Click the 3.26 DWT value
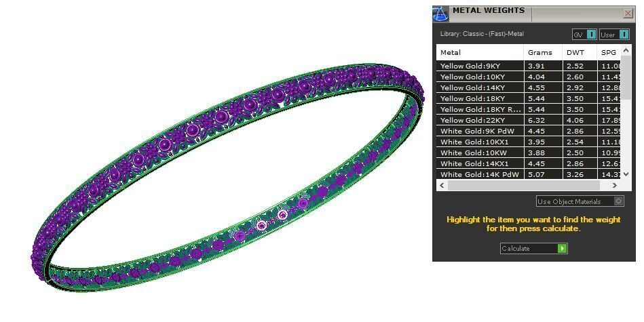This screenshot has width=644, height=322. pos(575,174)
